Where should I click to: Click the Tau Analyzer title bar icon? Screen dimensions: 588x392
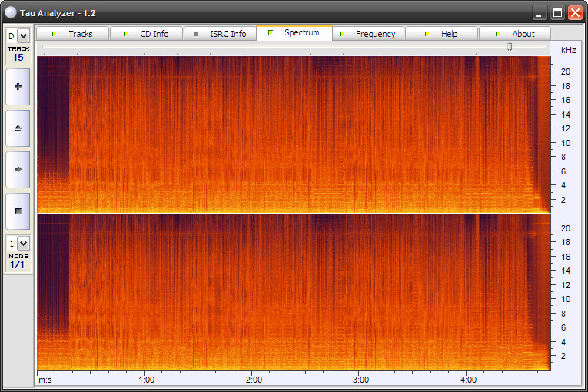click(11, 12)
